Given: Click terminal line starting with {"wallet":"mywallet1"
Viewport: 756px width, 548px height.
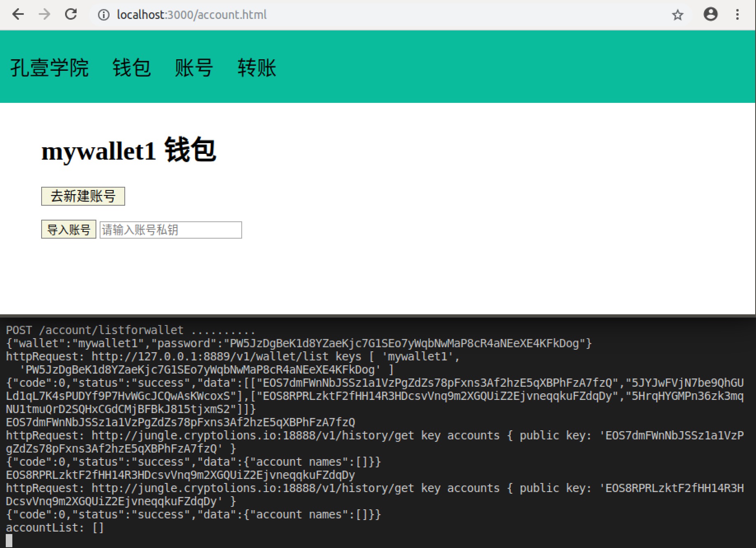Looking at the screenshot, I should 299,343.
